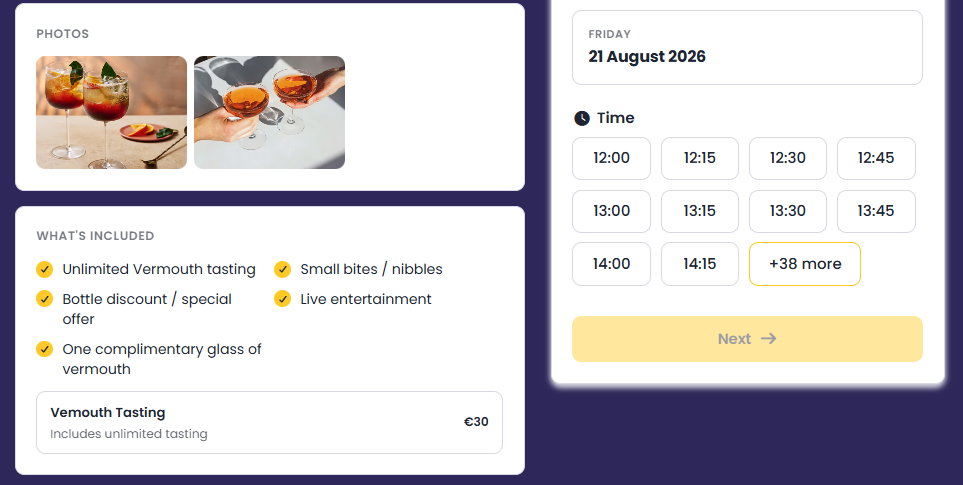Open the red cocktail glasses photo
Viewport: 963px width, 485px height.
coord(111,112)
